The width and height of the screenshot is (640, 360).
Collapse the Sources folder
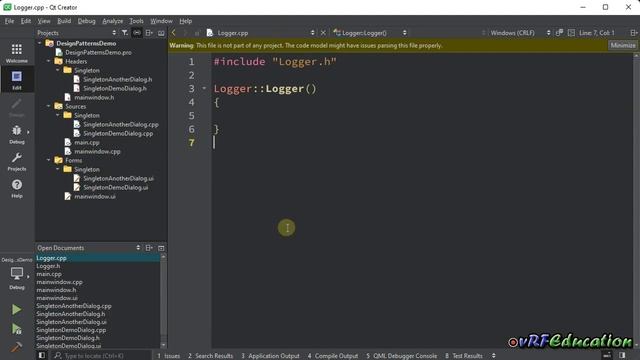click(49, 106)
